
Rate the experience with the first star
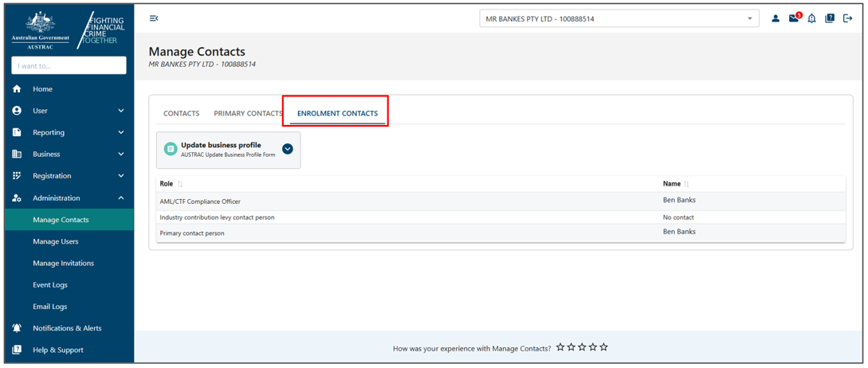560,347
